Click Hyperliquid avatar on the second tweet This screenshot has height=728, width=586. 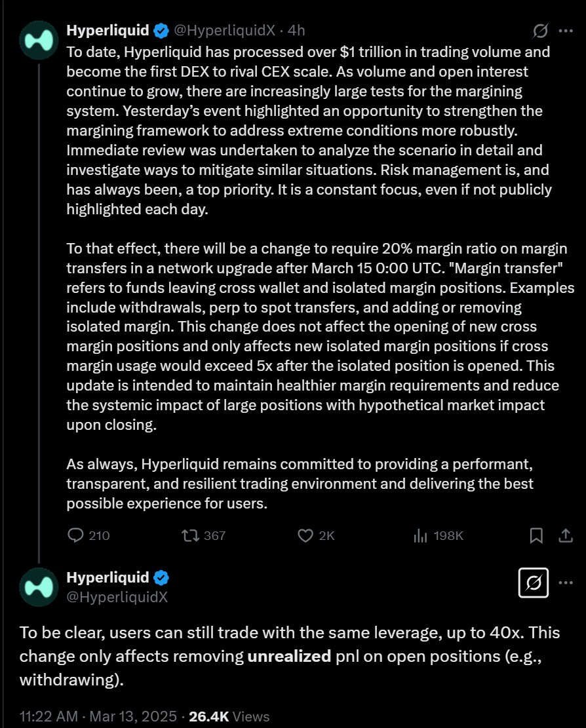point(39,586)
